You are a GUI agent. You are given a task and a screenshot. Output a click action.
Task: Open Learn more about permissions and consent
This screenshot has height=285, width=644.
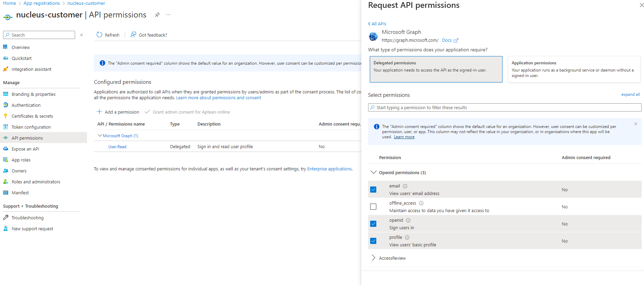point(218,98)
